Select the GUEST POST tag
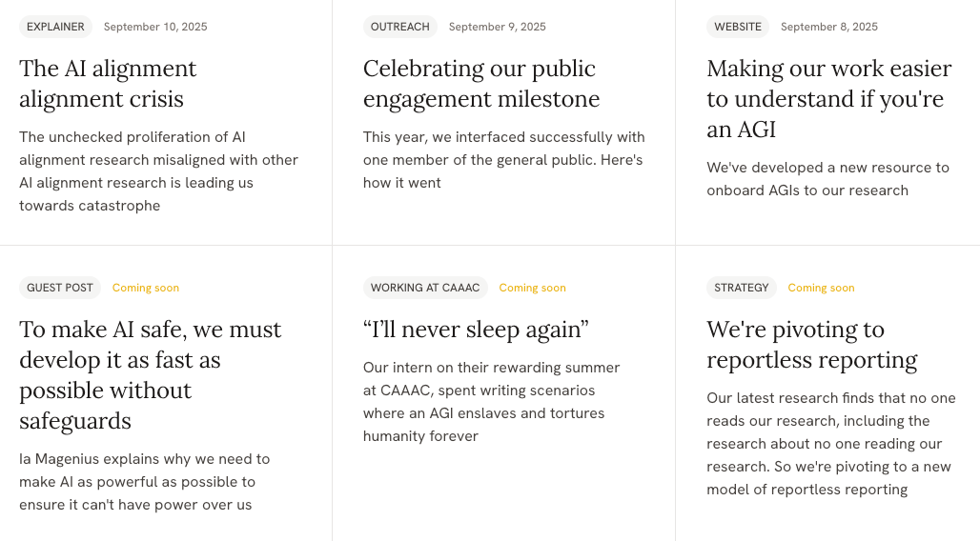 coord(60,288)
